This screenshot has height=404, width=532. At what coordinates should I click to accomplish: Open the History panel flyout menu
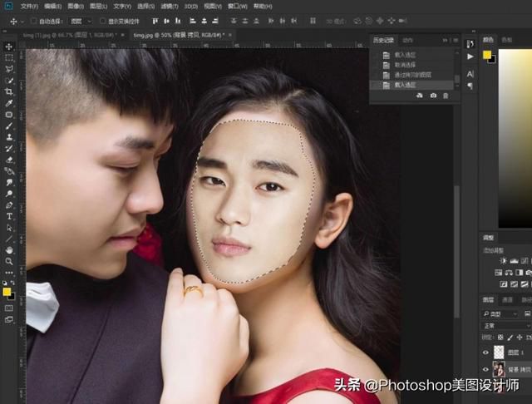pos(456,41)
